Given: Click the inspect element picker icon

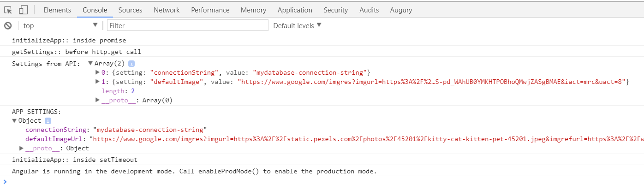Looking at the screenshot, I should tap(8, 10).
